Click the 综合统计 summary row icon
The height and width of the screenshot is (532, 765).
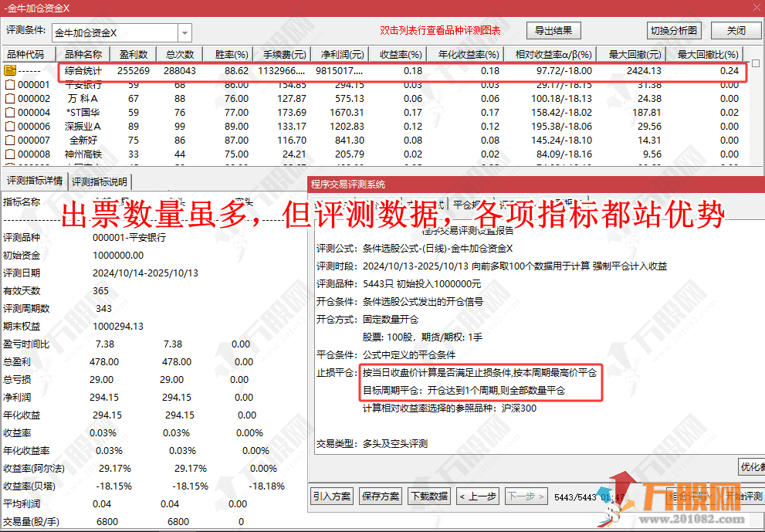pos(10,71)
